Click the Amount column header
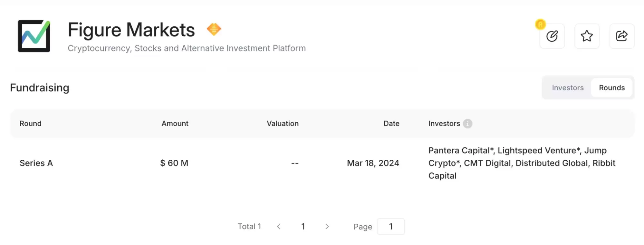This screenshot has height=245, width=644. [175, 124]
